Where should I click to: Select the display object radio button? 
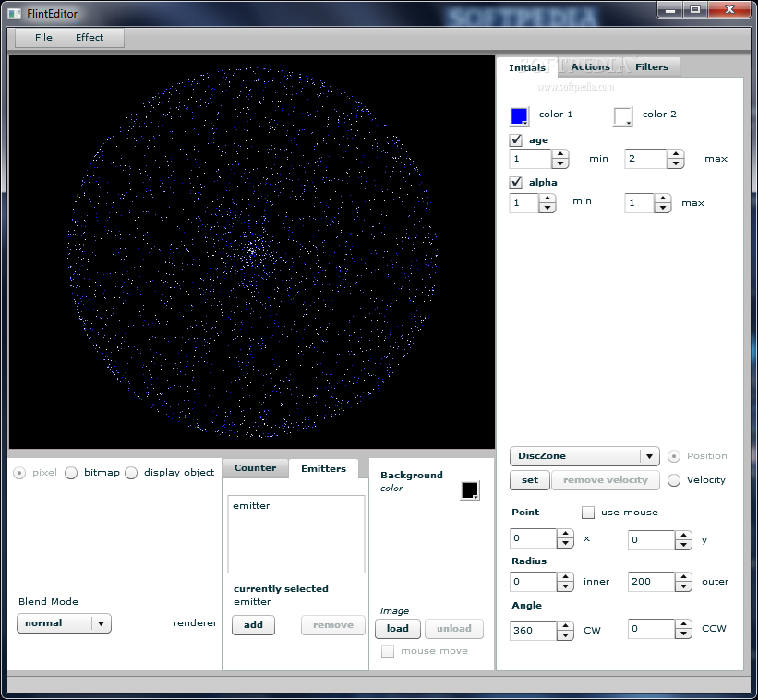131,473
